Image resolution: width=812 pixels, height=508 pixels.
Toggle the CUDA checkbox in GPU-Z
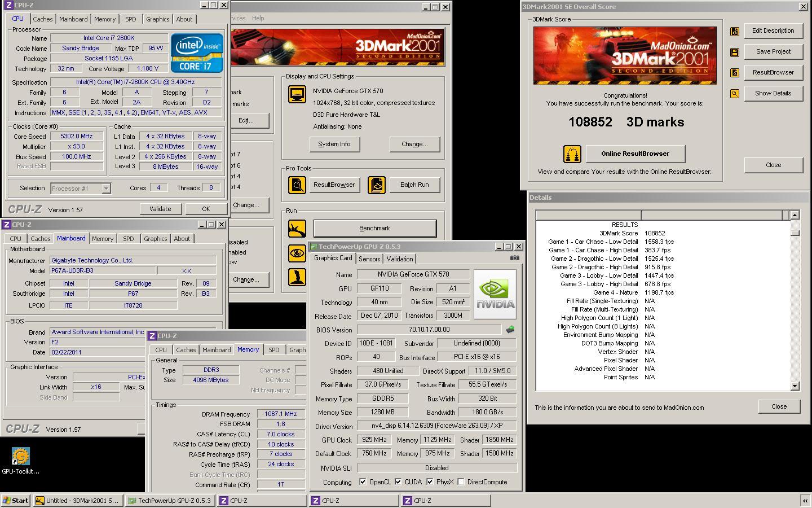(x=398, y=482)
